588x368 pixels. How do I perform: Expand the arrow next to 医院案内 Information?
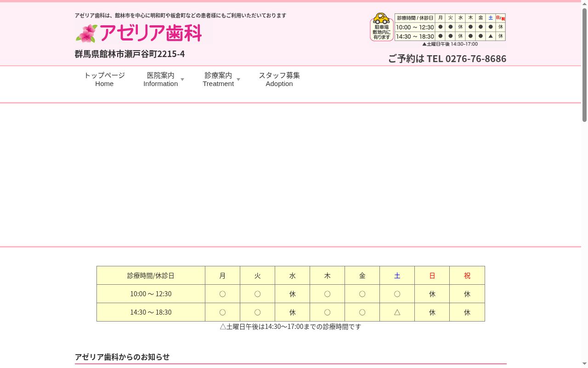182,80
